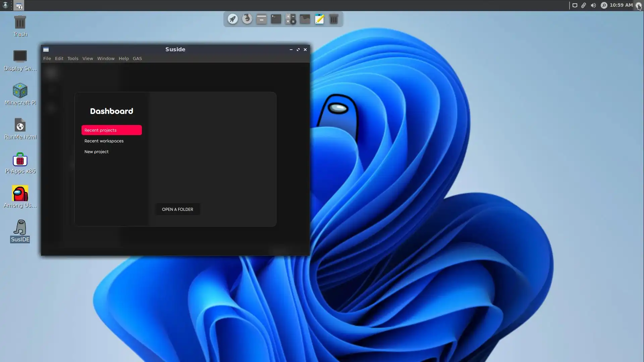The width and height of the screenshot is (644, 362).
Task: Open the terminal from the dock
Action: click(276, 19)
